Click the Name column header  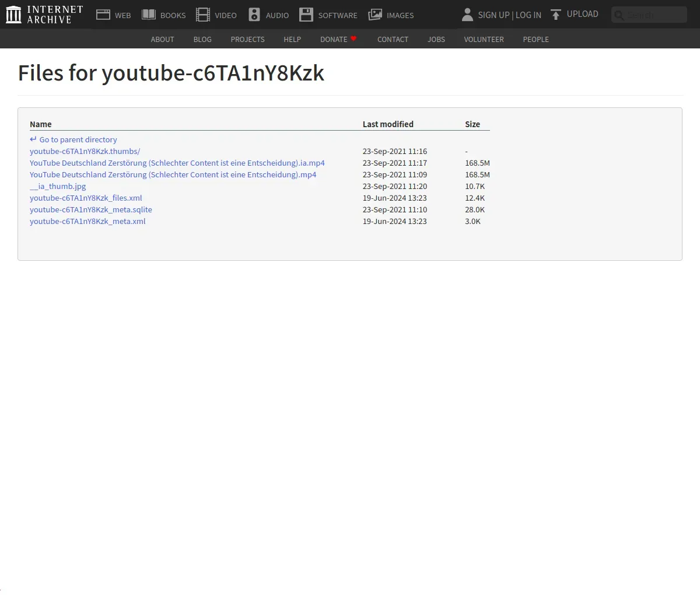coord(41,124)
